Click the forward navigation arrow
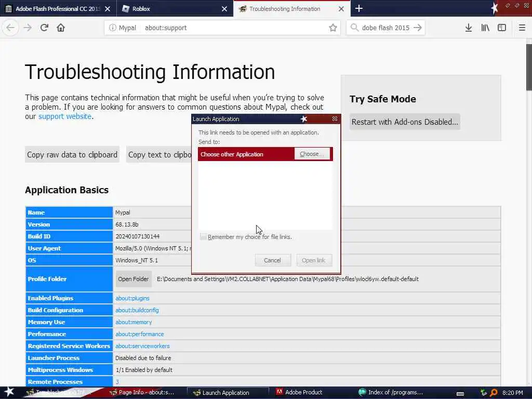The height and width of the screenshot is (399, 532). [28, 28]
